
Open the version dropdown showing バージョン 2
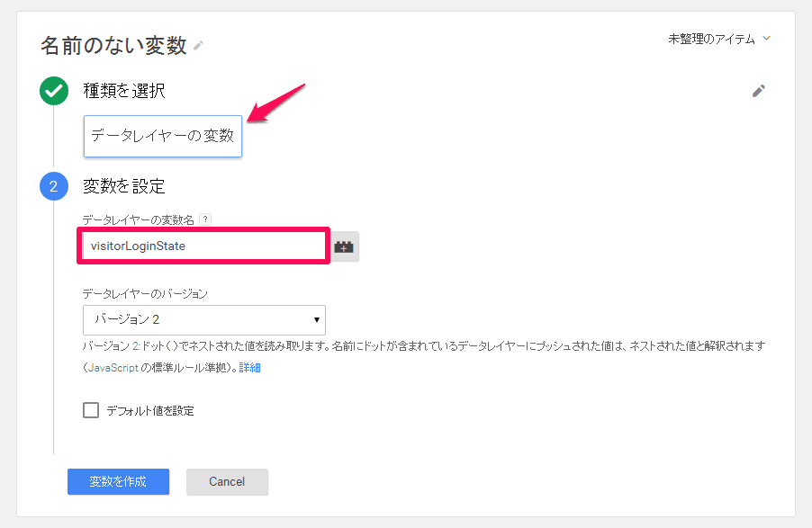tap(203, 320)
